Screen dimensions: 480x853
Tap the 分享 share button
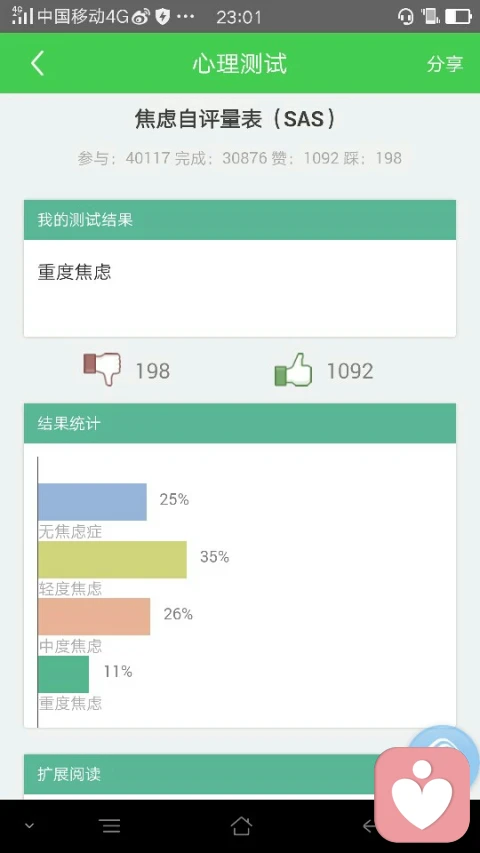pyautogui.click(x=445, y=64)
